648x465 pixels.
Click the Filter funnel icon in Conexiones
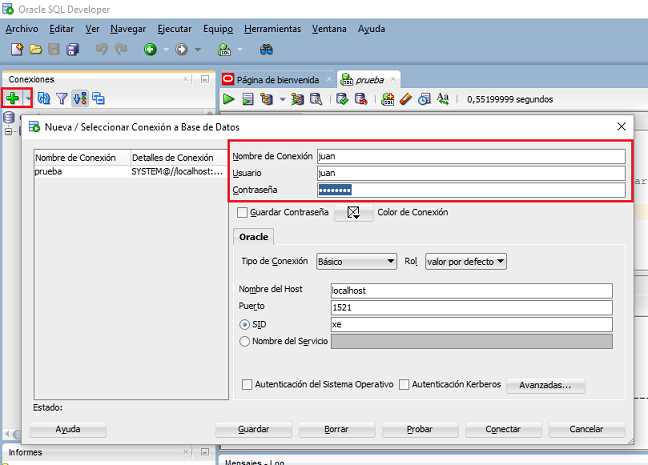click(62, 98)
